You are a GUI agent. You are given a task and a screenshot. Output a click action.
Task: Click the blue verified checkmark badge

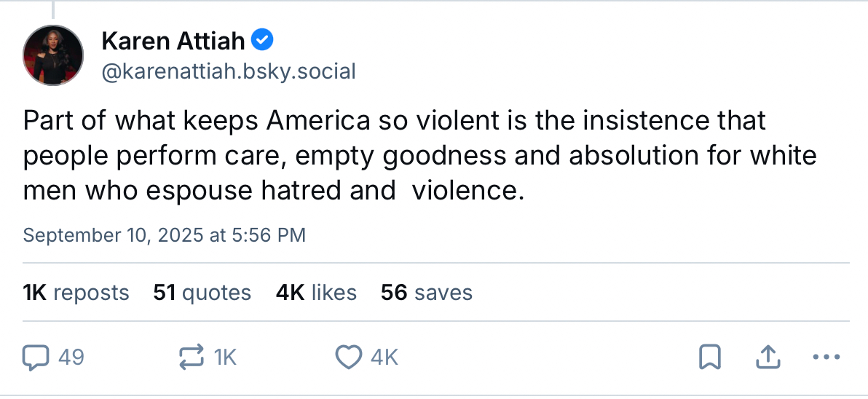pyautogui.click(x=262, y=41)
